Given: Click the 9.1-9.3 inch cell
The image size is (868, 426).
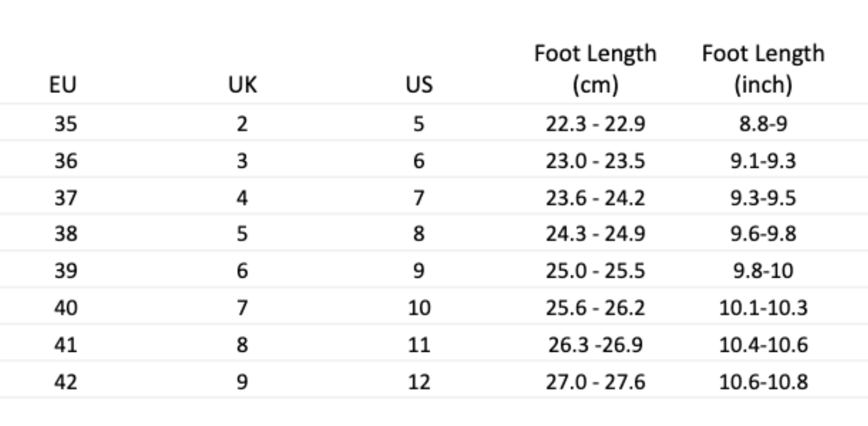Looking at the screenshot, I should click(x=763, y=160).
